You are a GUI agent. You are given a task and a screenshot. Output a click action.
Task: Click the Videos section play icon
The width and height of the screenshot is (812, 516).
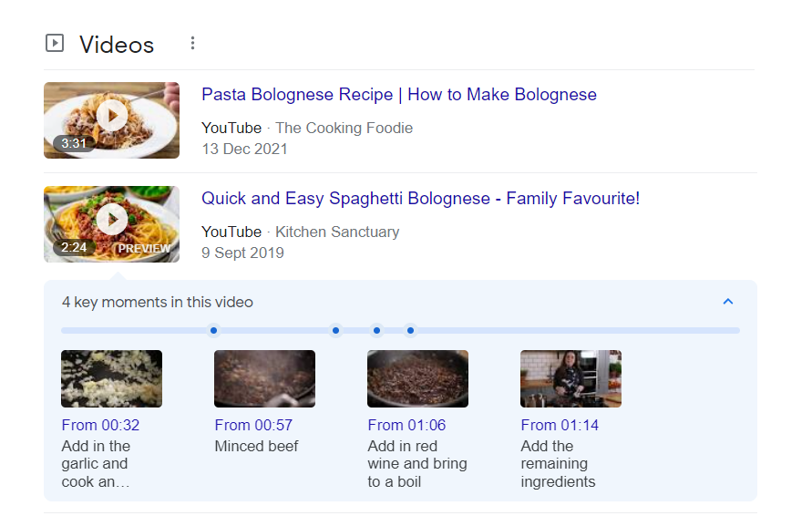[x=55, y=43]
